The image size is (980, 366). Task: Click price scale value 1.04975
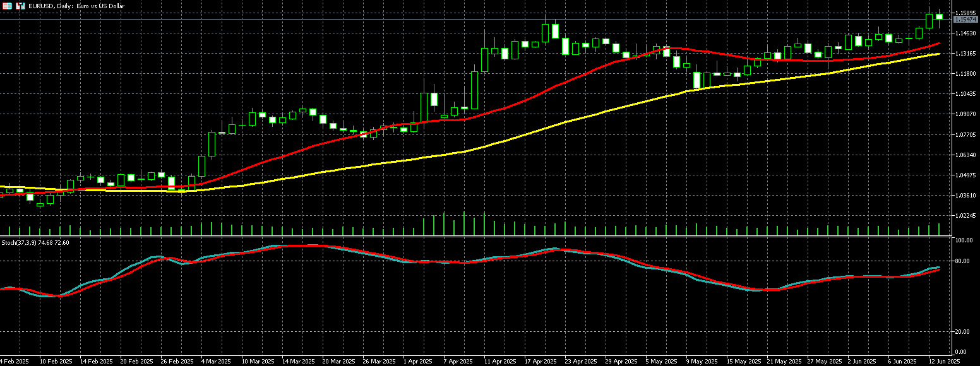[965, 175]
